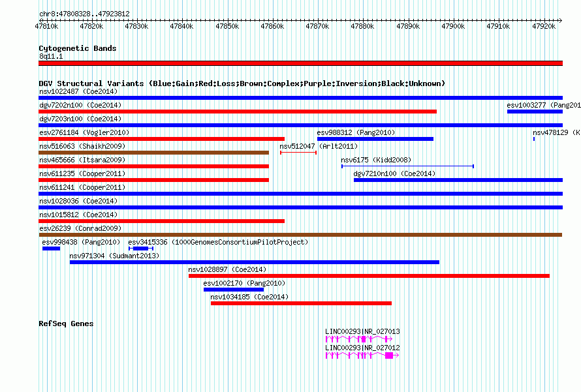Click the dgv7203n100 (Coe2014) label

click(x=80, y=119)
